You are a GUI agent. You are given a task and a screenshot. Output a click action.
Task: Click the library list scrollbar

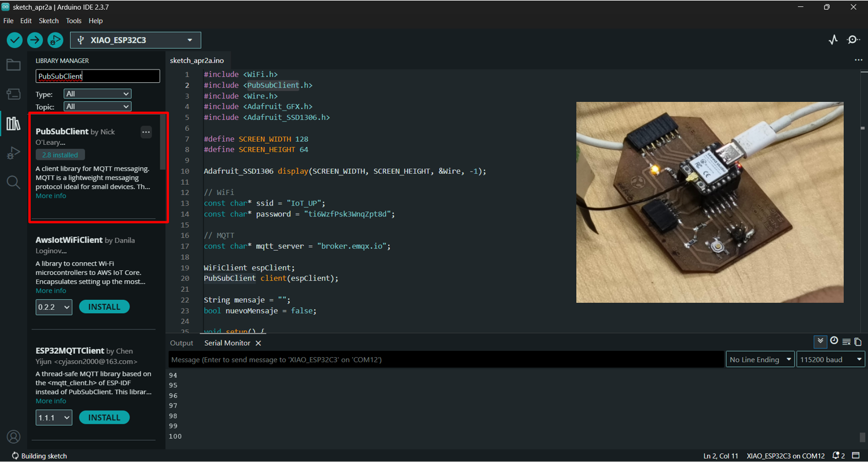click(x=163, y=142)
